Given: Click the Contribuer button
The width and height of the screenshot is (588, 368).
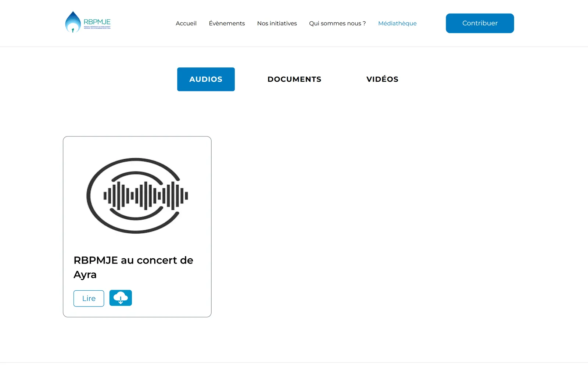Looking at the screenshot, I should coord(480,23).
